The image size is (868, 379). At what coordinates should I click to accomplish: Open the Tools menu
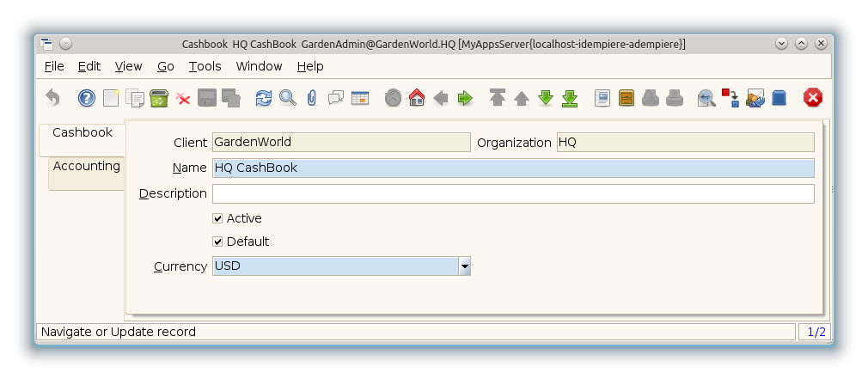205,66
